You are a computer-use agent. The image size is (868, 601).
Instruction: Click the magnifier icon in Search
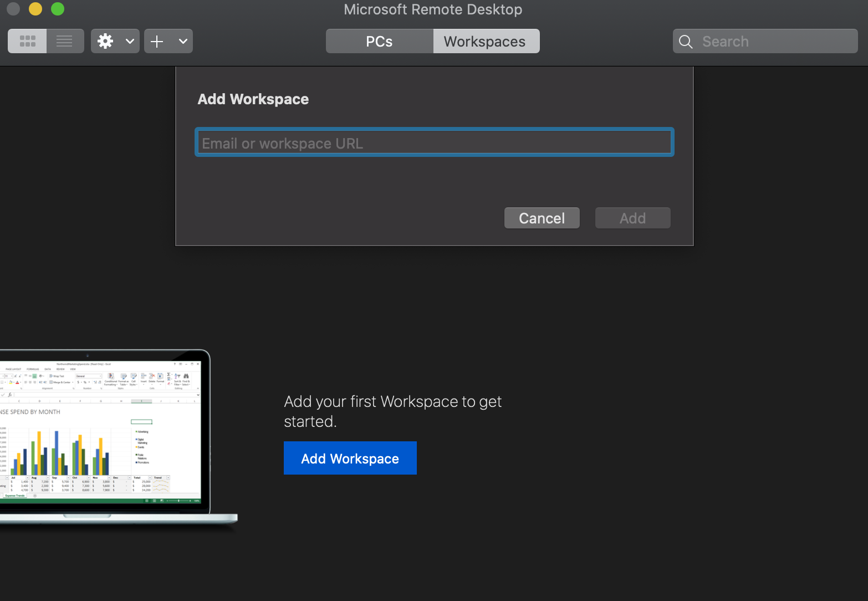pyautogui.click(x=686, y=42)
